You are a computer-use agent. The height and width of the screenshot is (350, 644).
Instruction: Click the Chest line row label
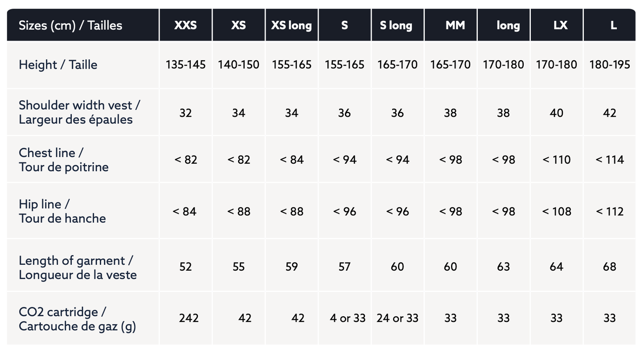(63, 160)
